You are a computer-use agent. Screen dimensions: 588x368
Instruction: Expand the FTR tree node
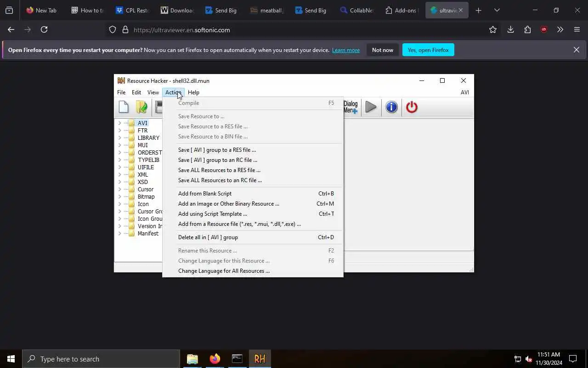point(119,131)
